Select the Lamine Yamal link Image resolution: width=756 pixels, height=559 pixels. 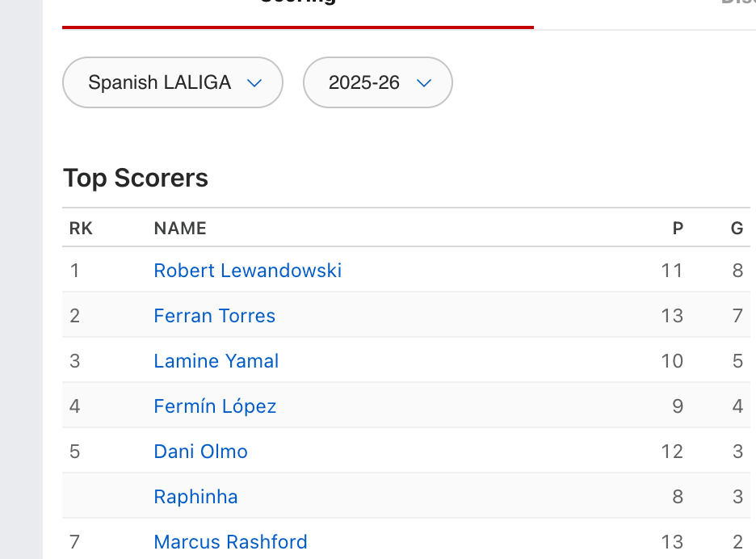point(216,361)
